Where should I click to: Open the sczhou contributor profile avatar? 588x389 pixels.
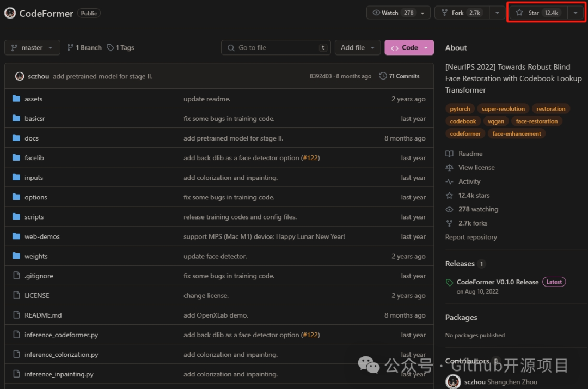(x=453, y=382)
